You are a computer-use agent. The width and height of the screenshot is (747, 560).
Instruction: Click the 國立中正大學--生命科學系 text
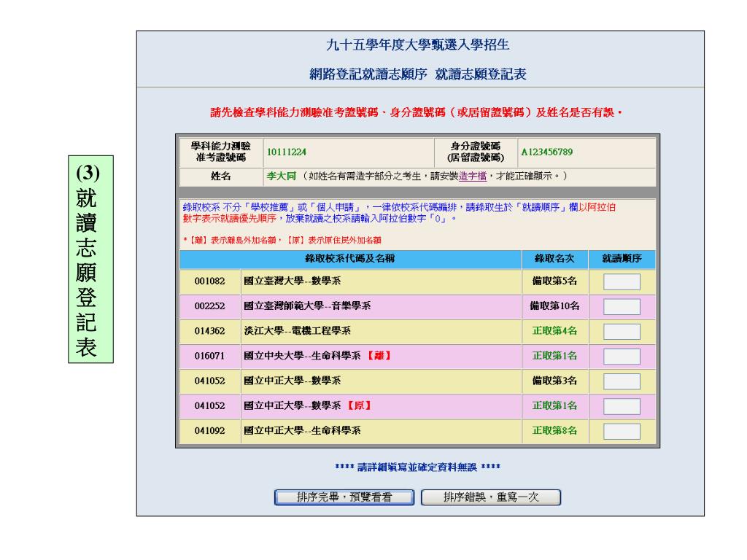click(302, 430)
